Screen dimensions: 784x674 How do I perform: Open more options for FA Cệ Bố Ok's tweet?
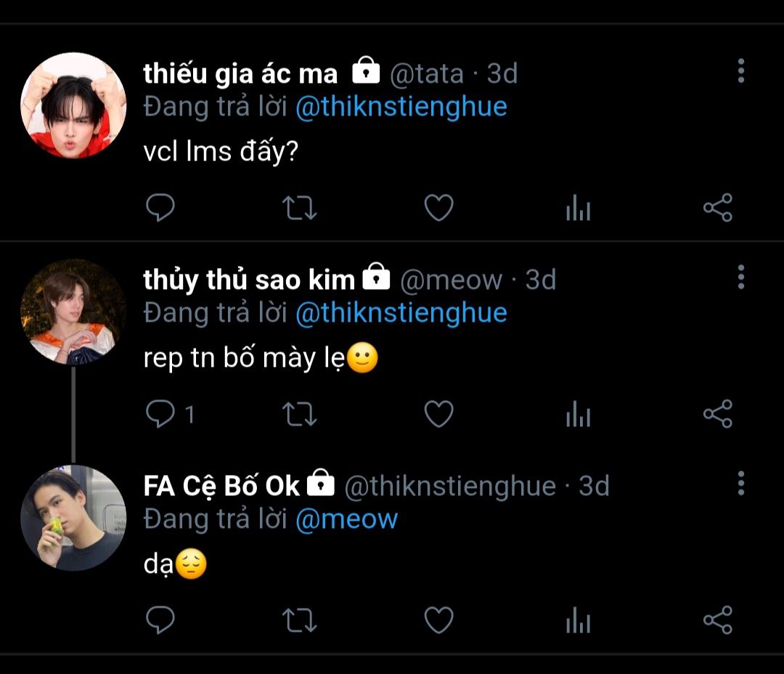point(740,482)
